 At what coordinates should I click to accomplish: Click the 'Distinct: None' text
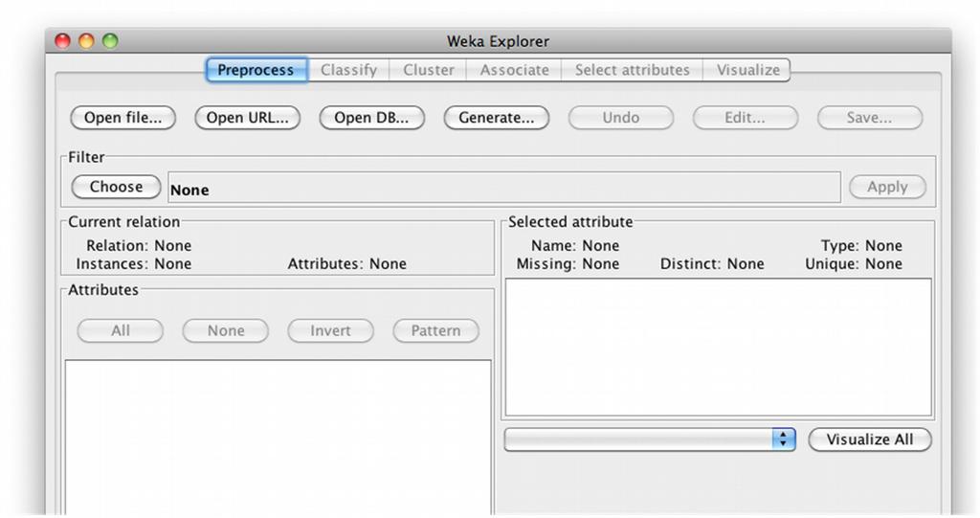tap(712, 264)
